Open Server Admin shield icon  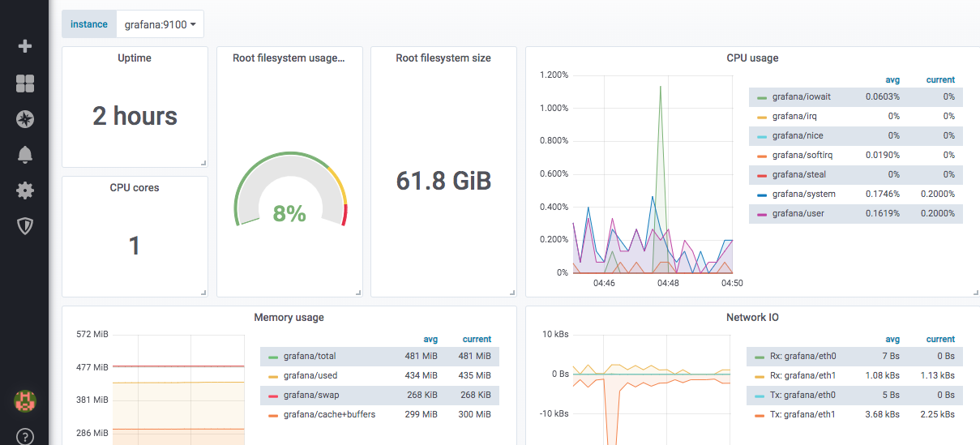[x=25, y=226]
